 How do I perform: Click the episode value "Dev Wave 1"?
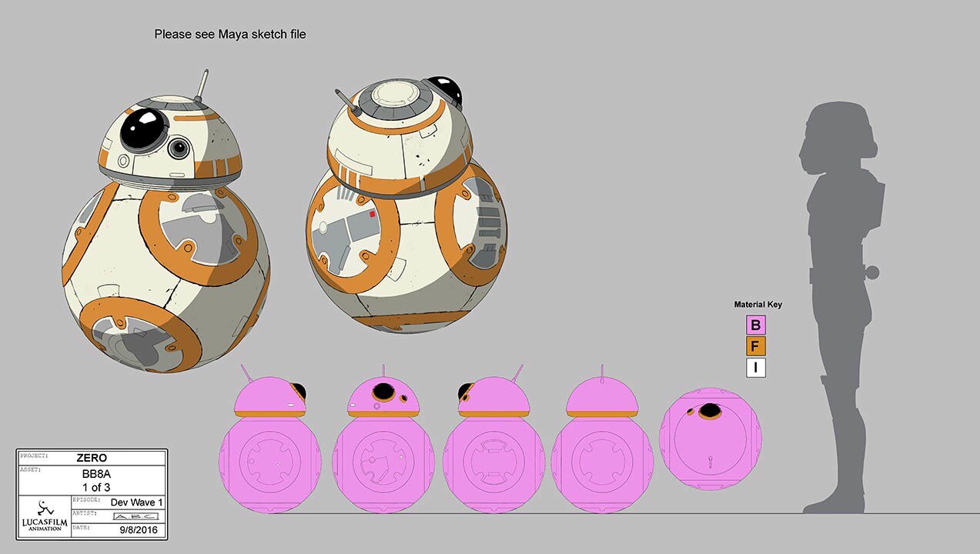pyautogui.click(x=137, y=502)
